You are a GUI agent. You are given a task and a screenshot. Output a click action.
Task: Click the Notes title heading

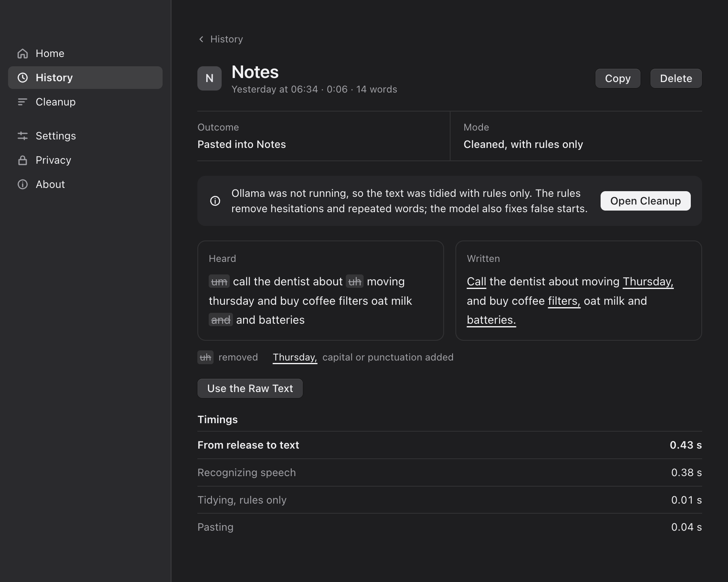click(x=255, y=72)
